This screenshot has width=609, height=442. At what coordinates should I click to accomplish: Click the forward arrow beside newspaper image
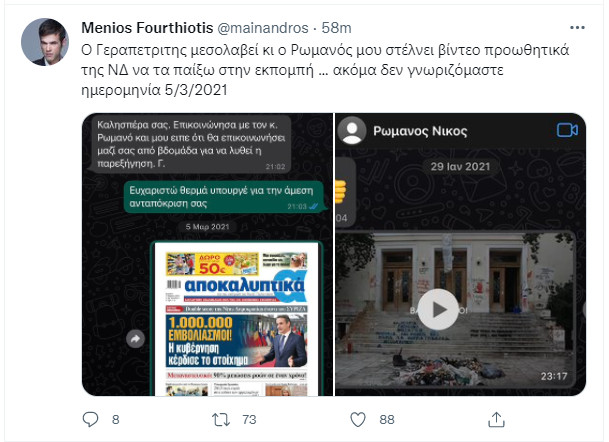(135, 339)
